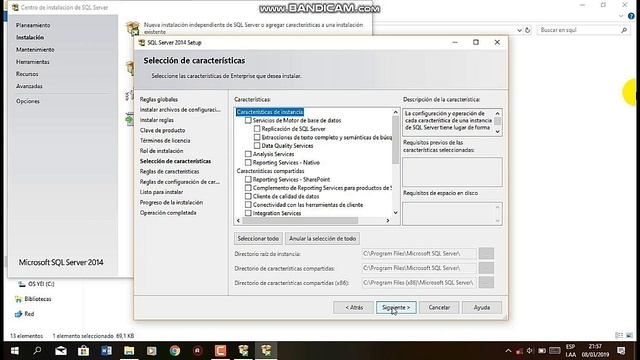The width and height of the screenshot is (640, 360).
Task: Open Planeamiento in SQL Server installation center
Action: (33, 25)
